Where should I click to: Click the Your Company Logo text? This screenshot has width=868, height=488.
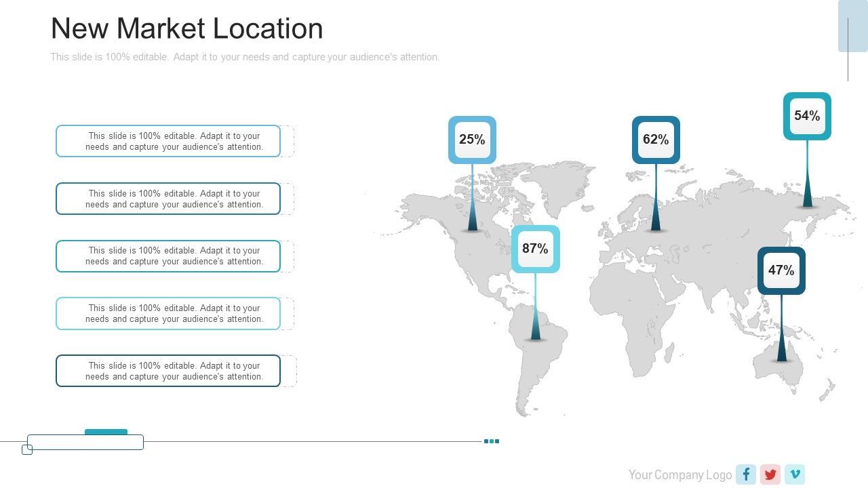tap(680, 474)
